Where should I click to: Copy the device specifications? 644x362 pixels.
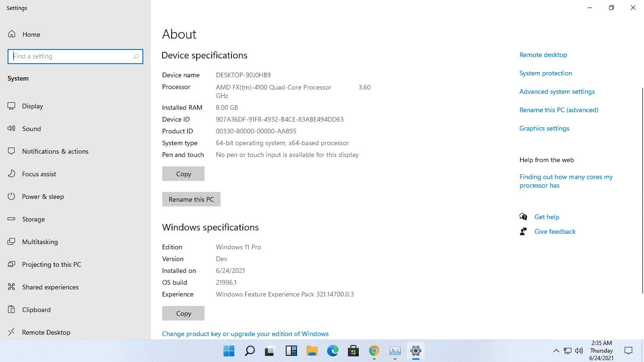tap(183, 174)
